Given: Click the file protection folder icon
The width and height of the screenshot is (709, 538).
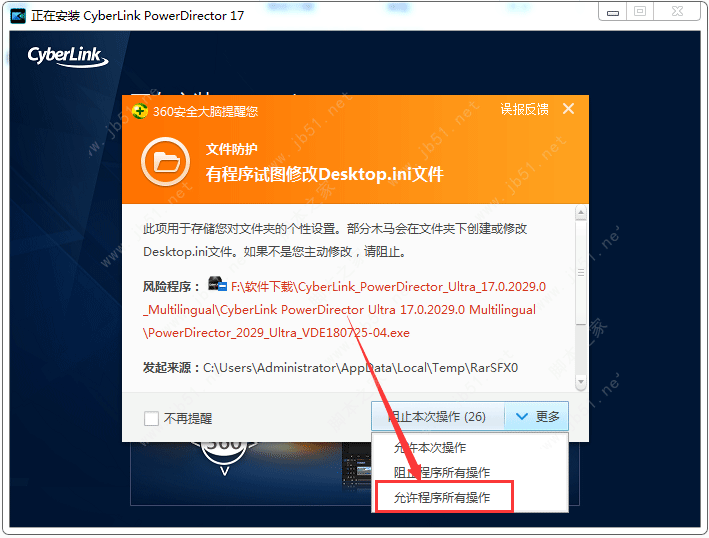Looking at the screenshot, I should point(165,161).
